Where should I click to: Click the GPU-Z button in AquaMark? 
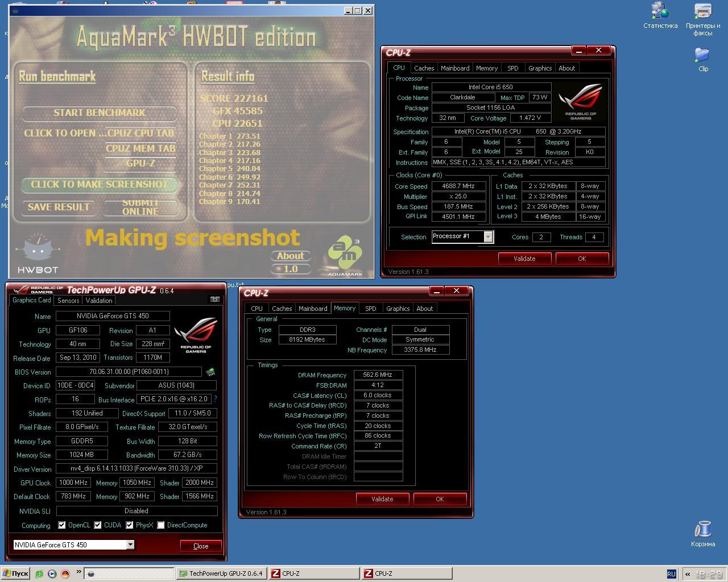[x=140, y=163]
